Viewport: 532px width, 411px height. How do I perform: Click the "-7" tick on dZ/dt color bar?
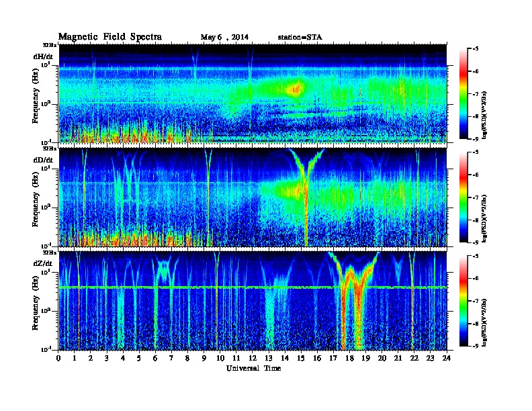(476, 301)
